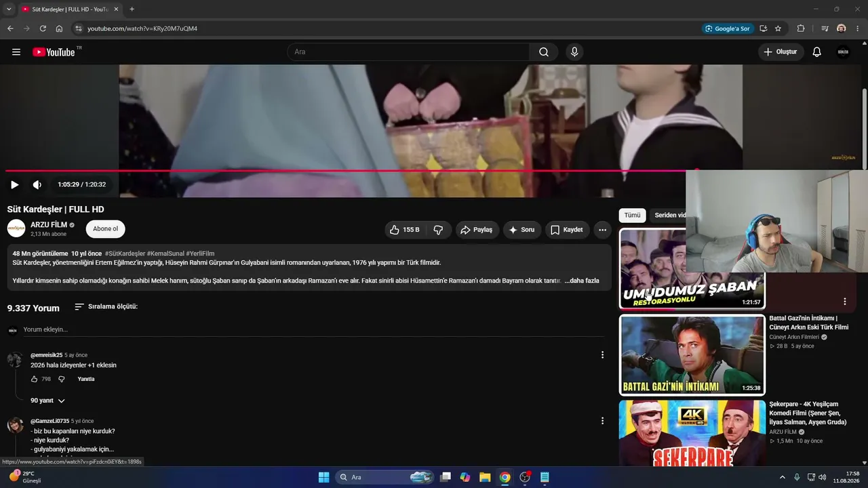
Task: Select the Süt Kardeşler browser tab
Action: point(70,9)
